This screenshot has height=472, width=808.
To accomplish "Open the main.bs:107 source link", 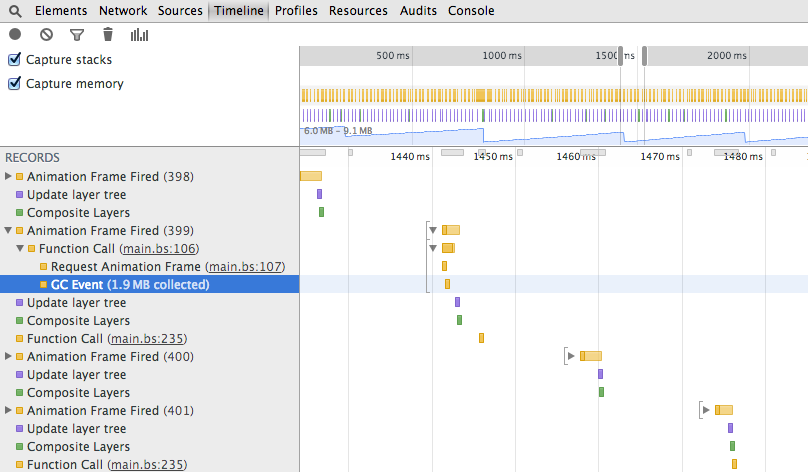I will tap(245, 267).
